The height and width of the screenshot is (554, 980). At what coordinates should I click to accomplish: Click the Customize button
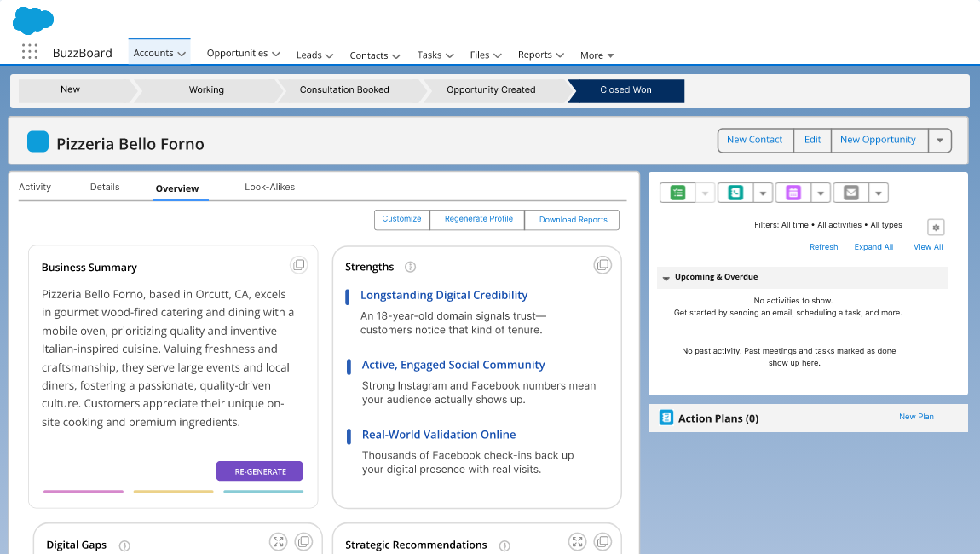point(402,220)
